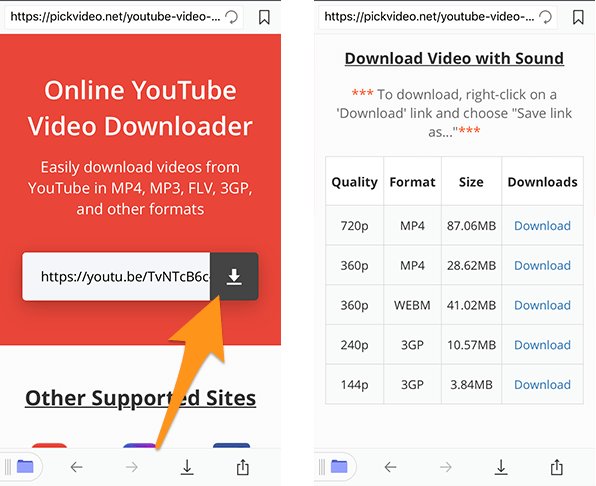Go back in the left browser

click(x=76, y=467)
